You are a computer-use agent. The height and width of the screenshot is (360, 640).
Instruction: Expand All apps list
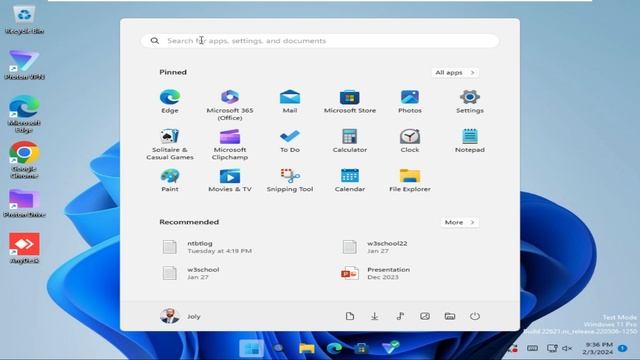tap(455, 72)
